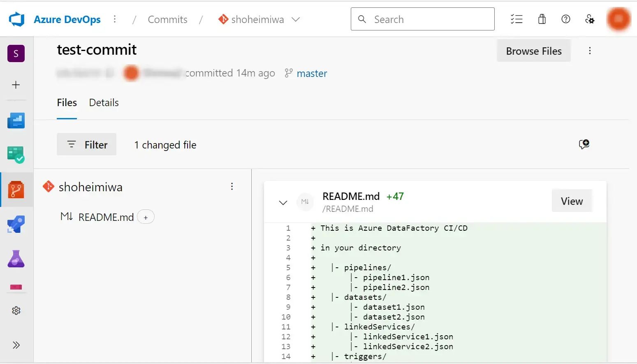
Task: Click the plus icon in the sidebar
Action: [x=16, y=85]
